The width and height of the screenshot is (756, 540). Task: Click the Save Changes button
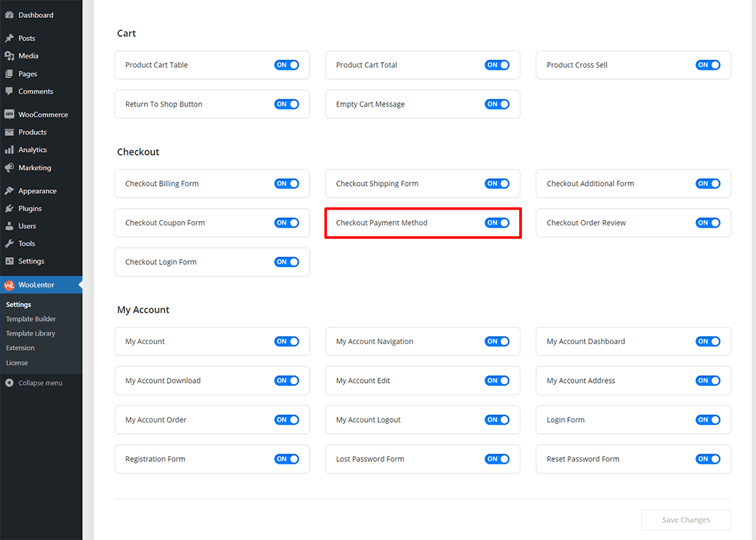tap(685, 520)
